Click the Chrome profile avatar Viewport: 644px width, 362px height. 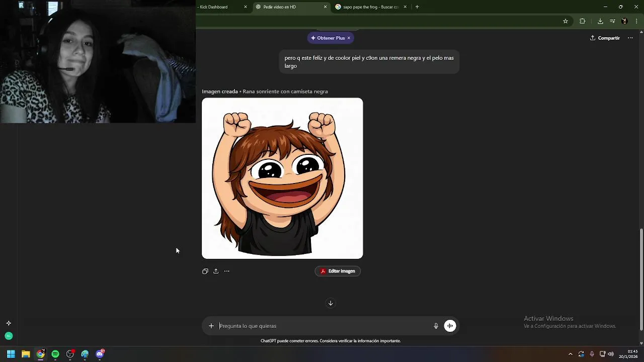624,21
